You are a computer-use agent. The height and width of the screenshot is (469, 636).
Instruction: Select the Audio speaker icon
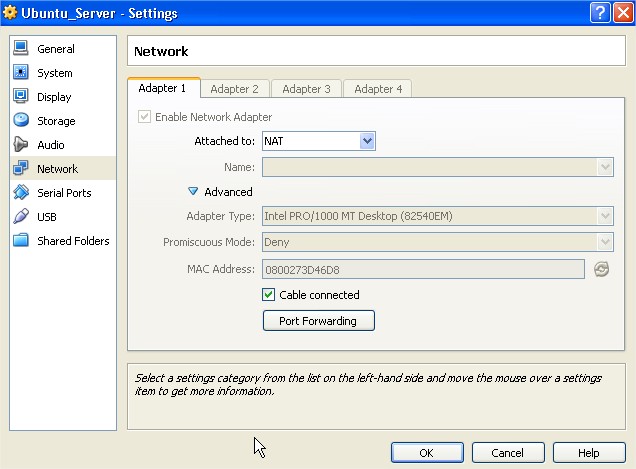pyautogui.click(x=20, y=145)
